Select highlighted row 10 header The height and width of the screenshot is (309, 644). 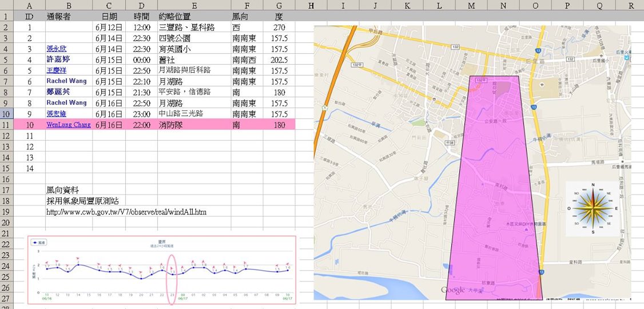[x=6, y=114]
